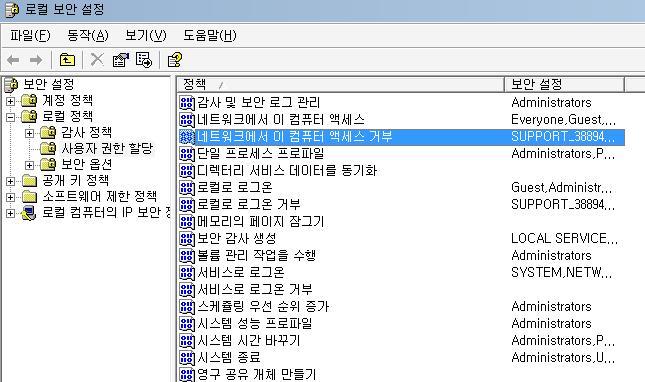The height and width of the screenshot is (382, 645).
Task: Click the Delete X toolbar icon
Action: (x=97, y=60)
